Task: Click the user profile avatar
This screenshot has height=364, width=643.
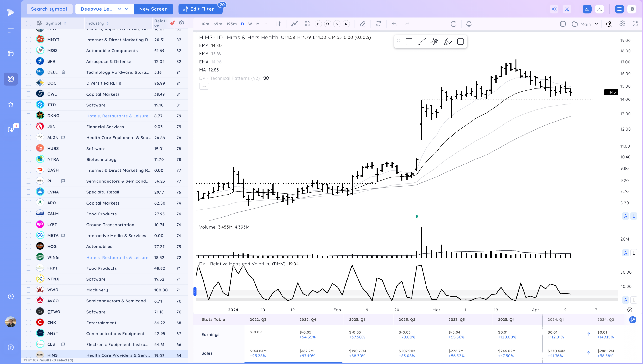Action: [x=10, y=322]
